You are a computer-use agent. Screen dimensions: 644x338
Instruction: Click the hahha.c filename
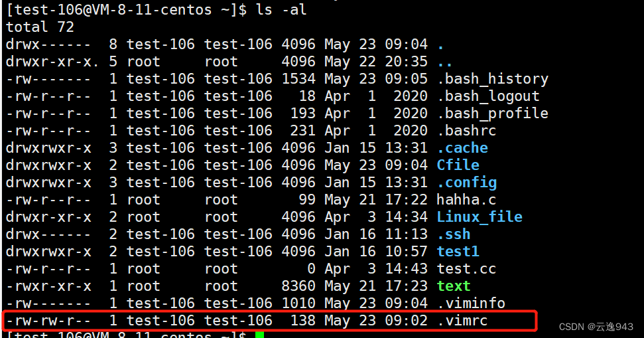point(466,200)
